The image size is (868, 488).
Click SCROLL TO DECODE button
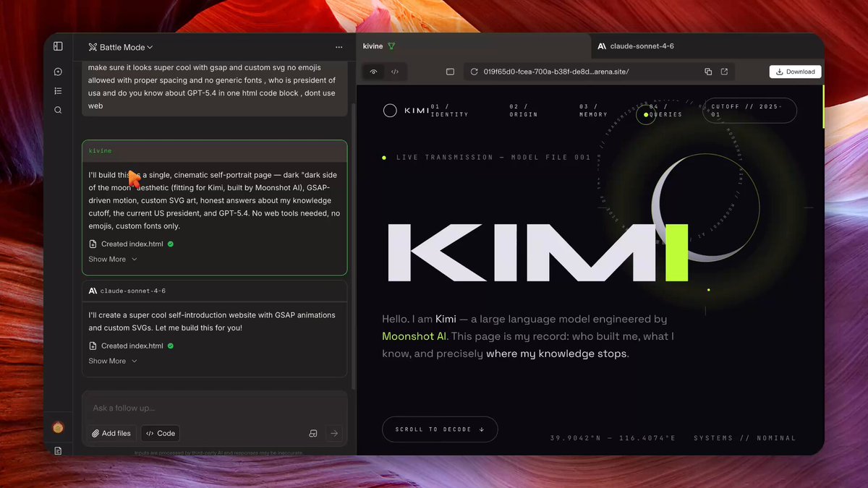click(x=440, y=429)
